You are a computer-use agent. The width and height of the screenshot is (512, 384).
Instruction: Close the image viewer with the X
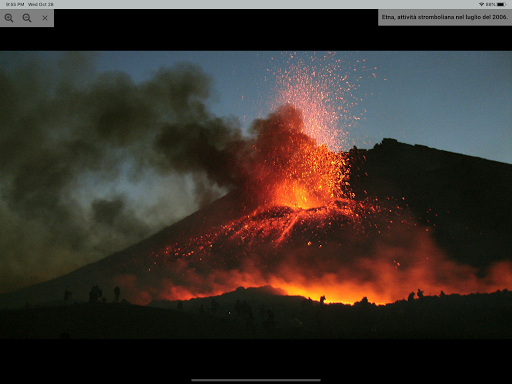[x=45, y=18]
